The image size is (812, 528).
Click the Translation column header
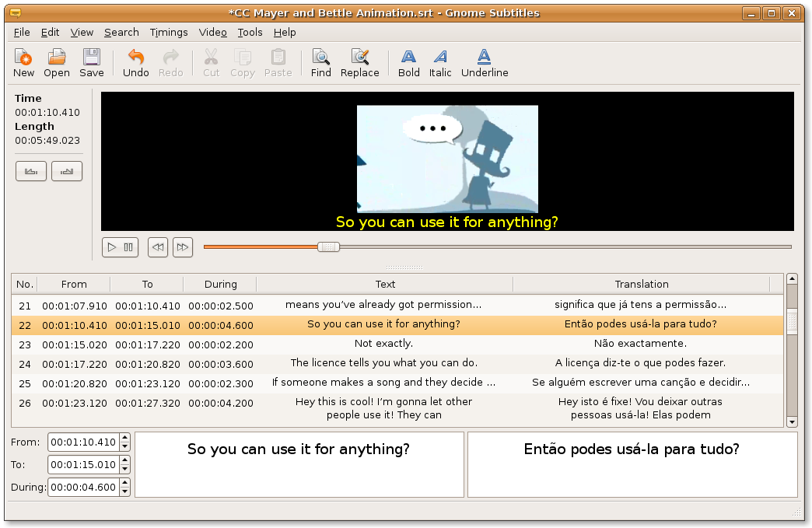tap(642, 284)
